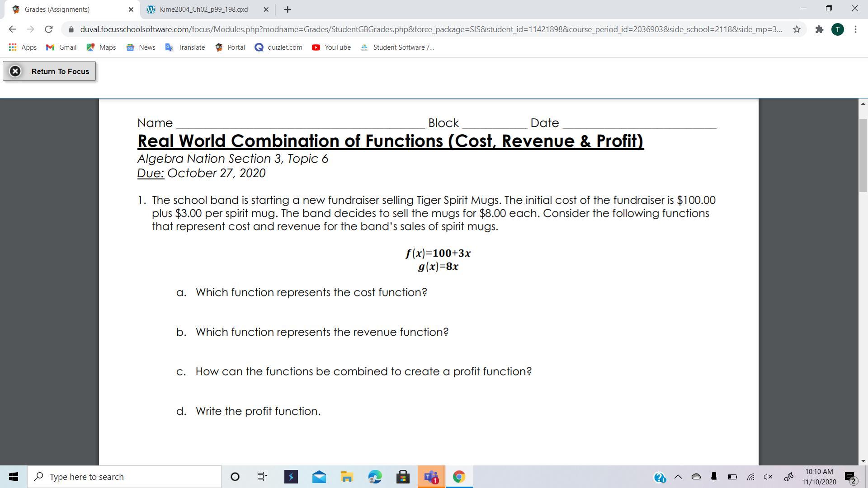Viewport: 868px width, 488px height.
Task: Open the Gmail bookmark
Action: tap(61, 47)
